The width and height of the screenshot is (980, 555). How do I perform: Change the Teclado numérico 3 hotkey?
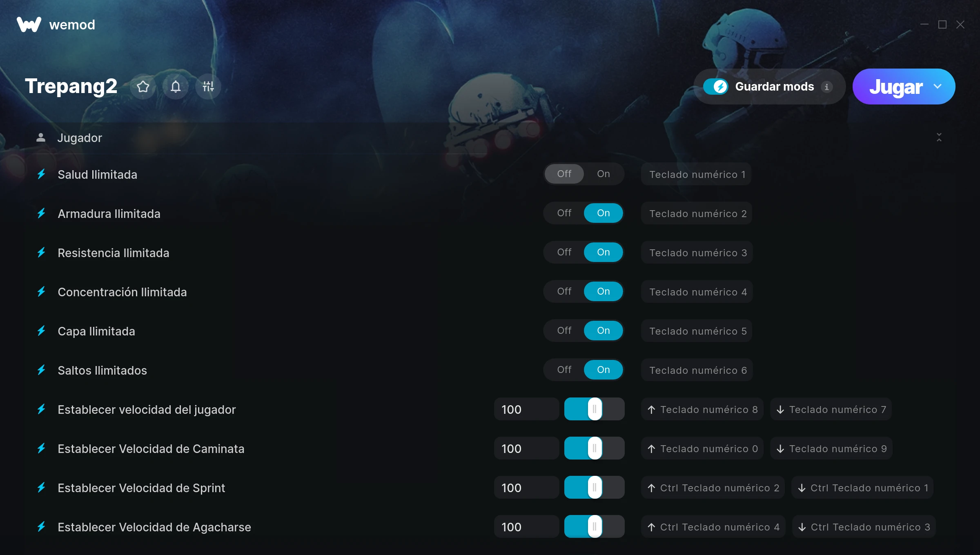coord(697,253)
